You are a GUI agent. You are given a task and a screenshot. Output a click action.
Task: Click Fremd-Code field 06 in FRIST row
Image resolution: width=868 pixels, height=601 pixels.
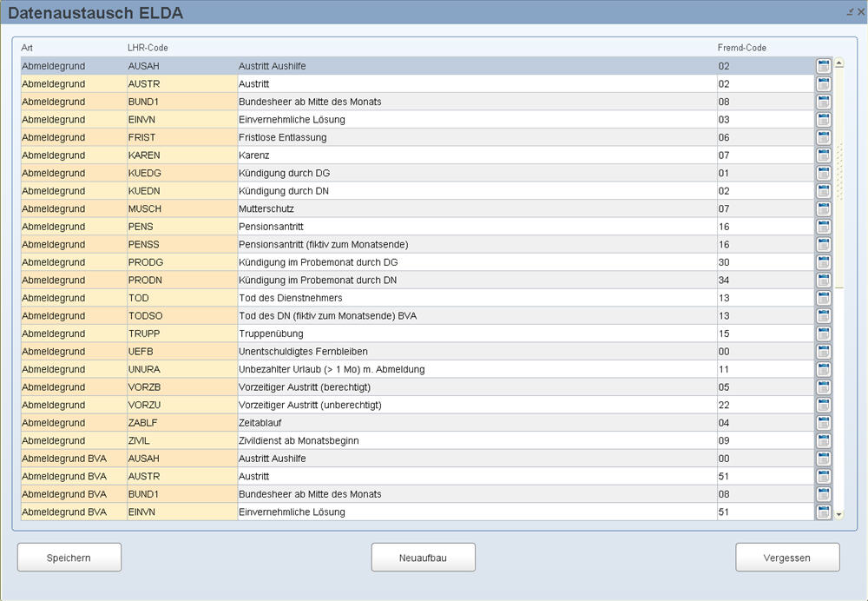click(x=766, y=137)
